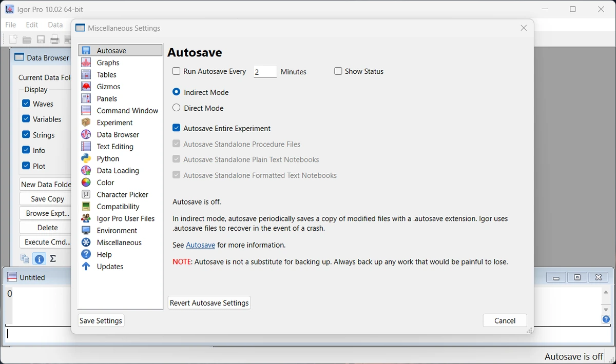Close the Miscellaneous Settings dialog
This screenshot has height=364, width=616.
524,28
